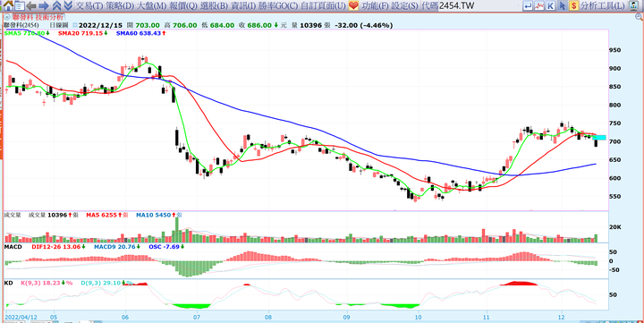Viewport: 644px width, 323px height.
Task: Click the MACD9 20.76 label
Action: [x=117, y=247]
